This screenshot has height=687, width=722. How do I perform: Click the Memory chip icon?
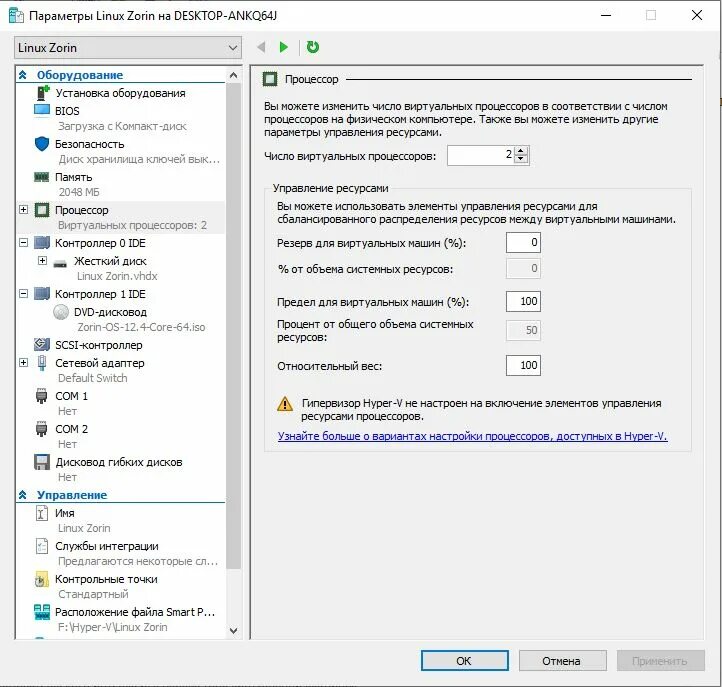click(41, 177)
